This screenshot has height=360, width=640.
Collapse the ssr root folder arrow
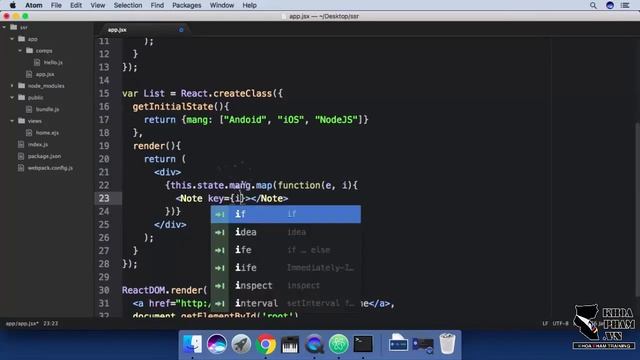click(4, 27)
